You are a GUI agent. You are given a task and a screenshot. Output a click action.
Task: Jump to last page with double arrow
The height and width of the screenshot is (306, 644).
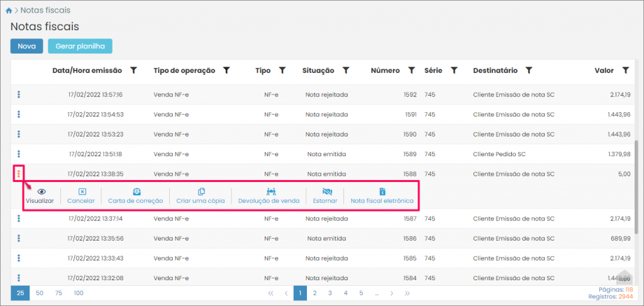click(x=407, y=293)
